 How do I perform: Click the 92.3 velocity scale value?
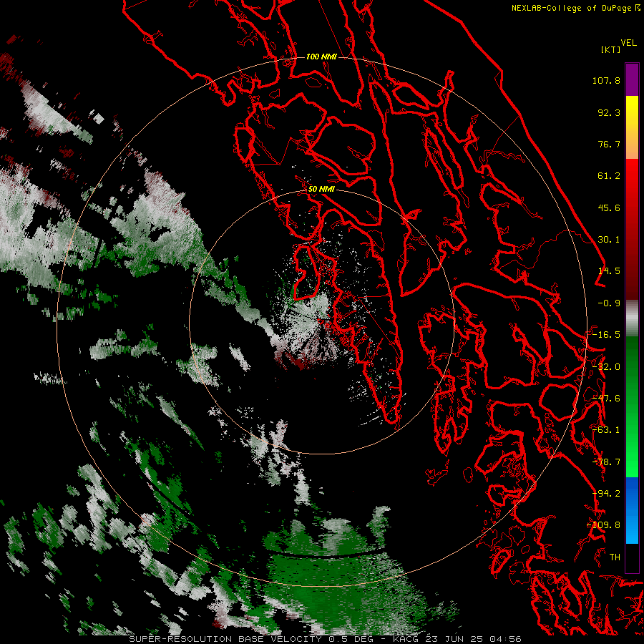pyautogui.click(x=609, y=112)
